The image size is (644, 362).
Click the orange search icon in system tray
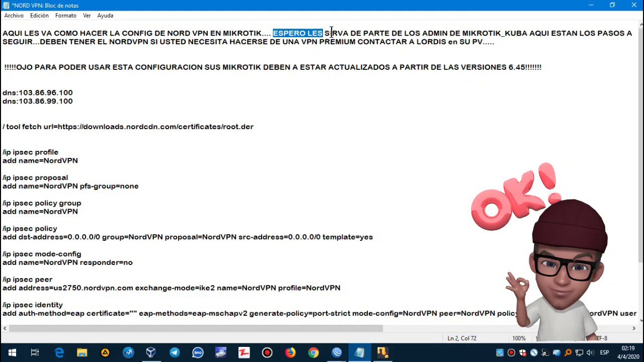[x=568, y=352]
